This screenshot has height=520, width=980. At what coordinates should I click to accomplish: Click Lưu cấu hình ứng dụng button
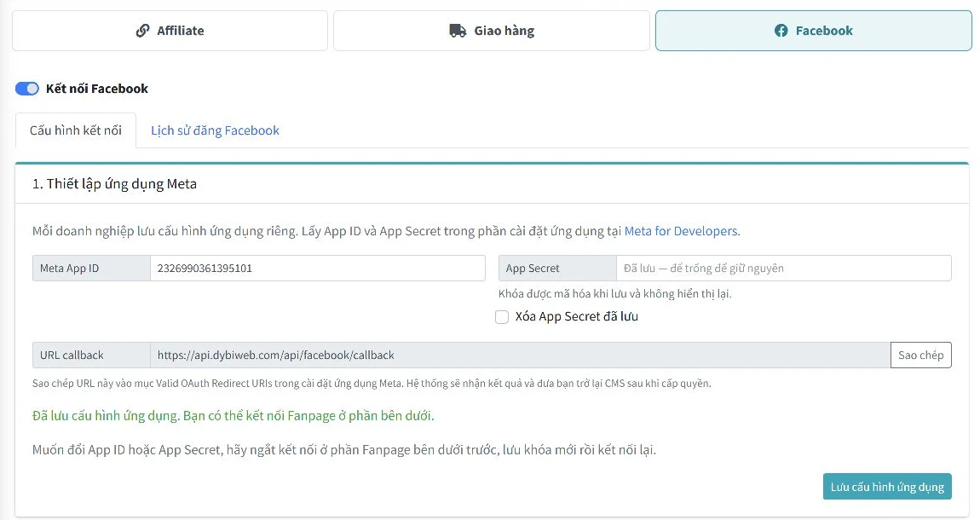[887, 487]
